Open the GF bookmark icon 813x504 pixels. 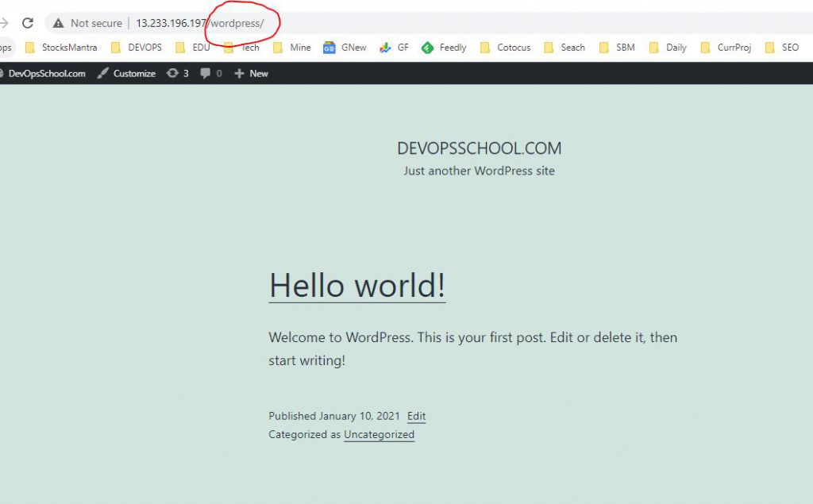click(385, 48)
